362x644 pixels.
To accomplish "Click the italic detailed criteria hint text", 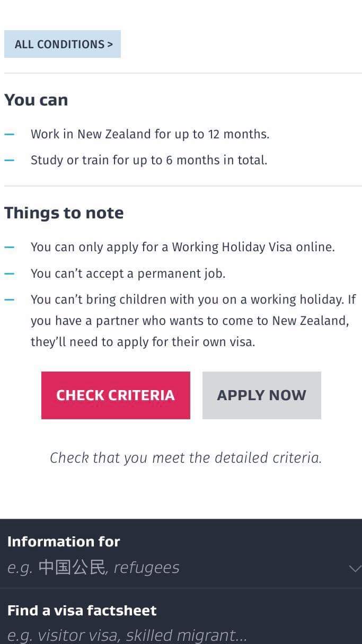I will coord(186,458).
